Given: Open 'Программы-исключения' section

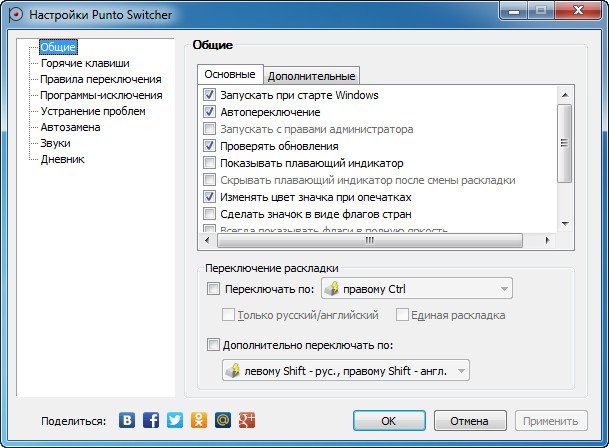Looking at the screenshot, I should pyautogui.click(x=101, y=95).
